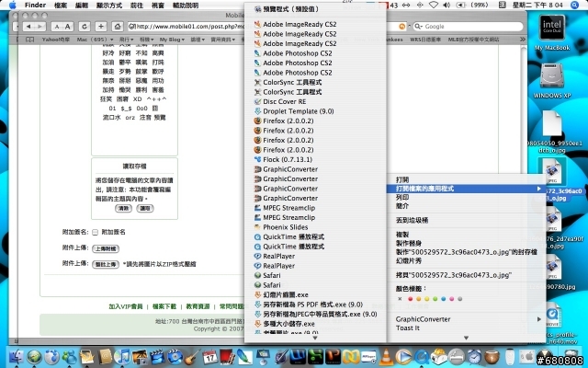Open Toast toaster icon in Dock
588x368 pixels.
pyautogui.click(x=439, y=356)
